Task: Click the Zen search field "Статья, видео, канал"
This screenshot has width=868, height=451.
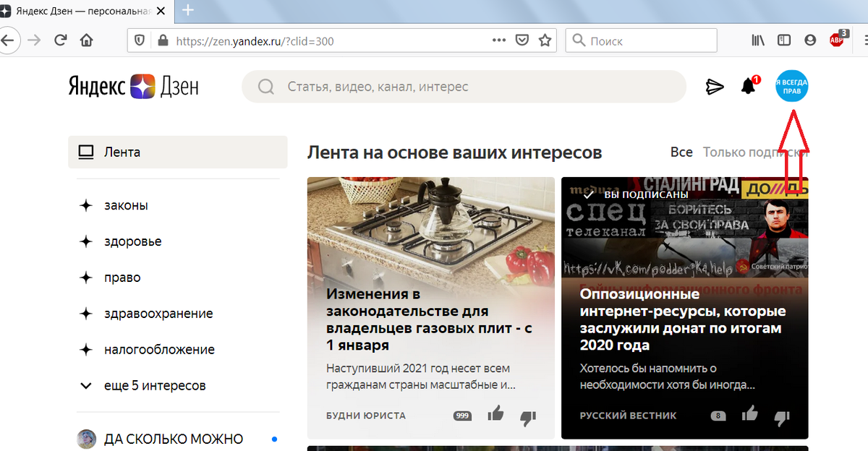Action: click(464, 87)
